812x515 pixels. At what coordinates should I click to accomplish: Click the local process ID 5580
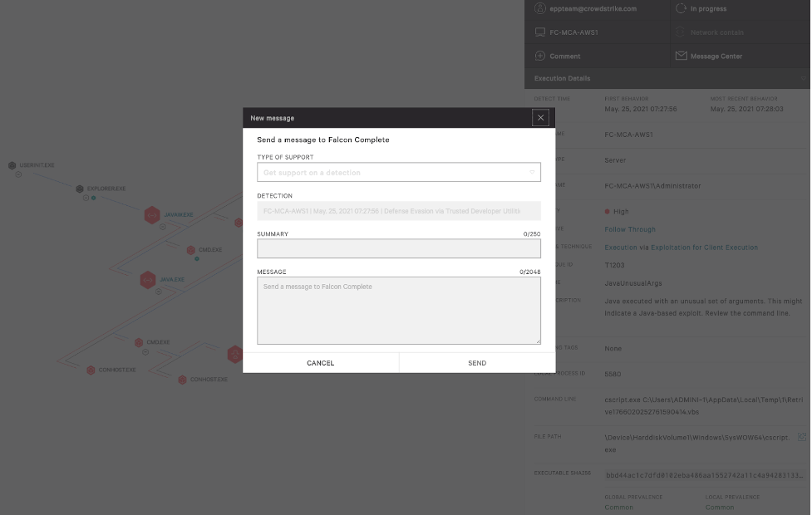pos(613,374)
